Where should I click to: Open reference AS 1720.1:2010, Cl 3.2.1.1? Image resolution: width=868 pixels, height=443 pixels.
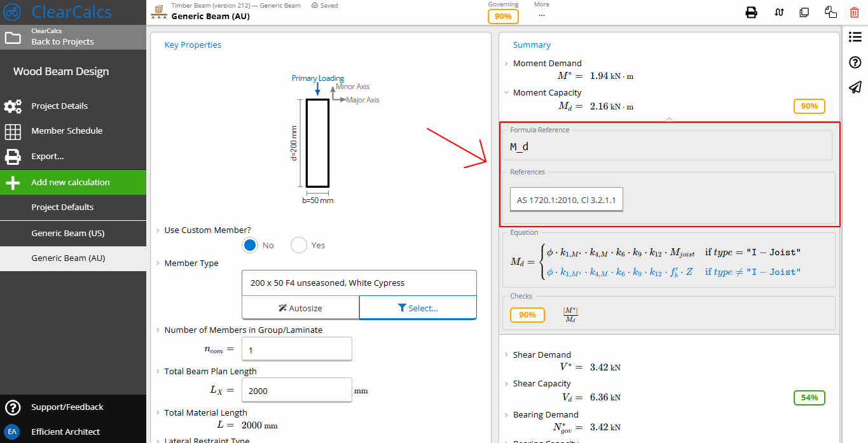[567, 200]
